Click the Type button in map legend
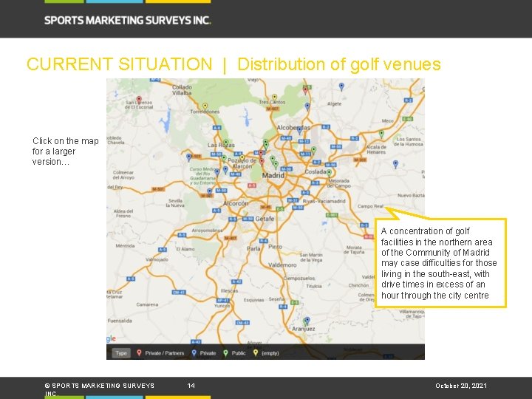Viewport: 532px width, 399px height. (x=121, y=353)
